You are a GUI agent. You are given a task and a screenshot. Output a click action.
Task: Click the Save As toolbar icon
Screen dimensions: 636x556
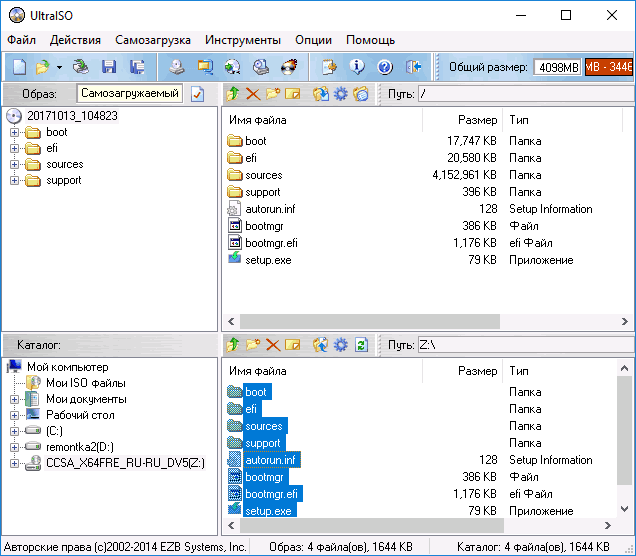tap(137, 67)
